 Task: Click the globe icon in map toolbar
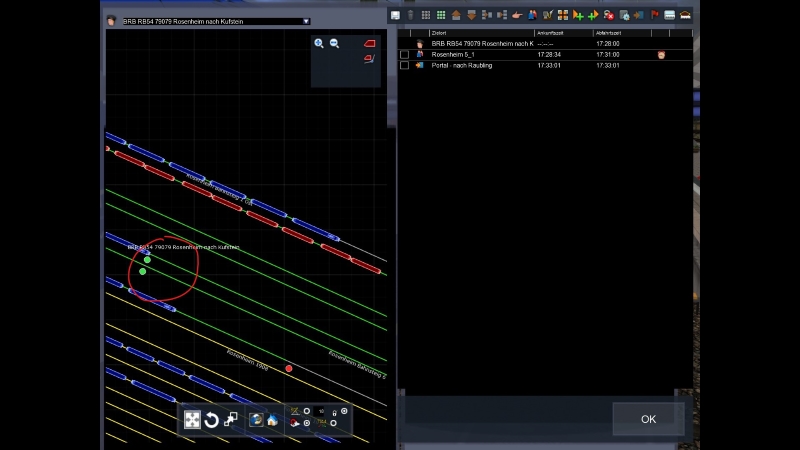coord(256,420)
